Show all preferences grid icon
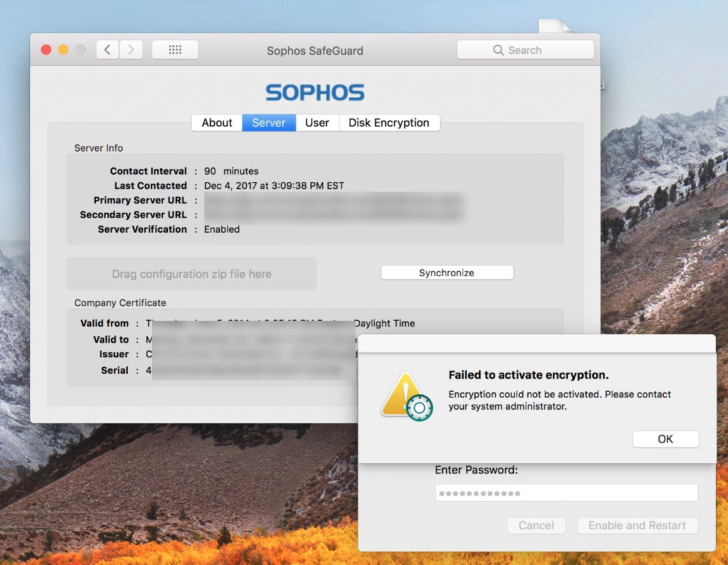The width and height of the screenshot is (728, 565). pos(175,50)
